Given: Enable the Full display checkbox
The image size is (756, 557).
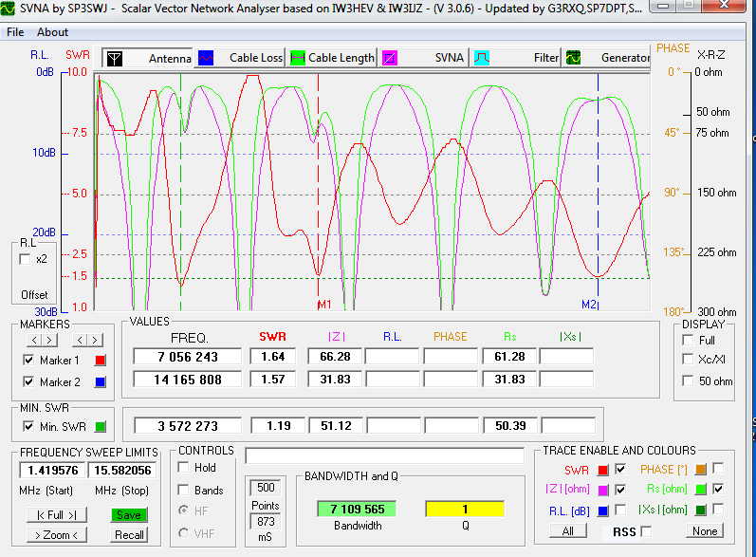Looking at the screenshot, I should point(688,340).
